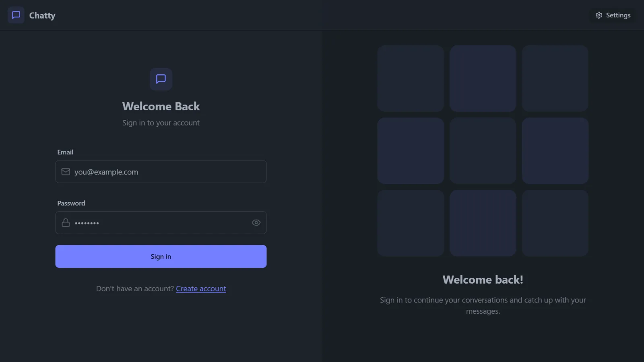The width and height of the screenshot is (644, 362).
Task: Click the 'Sign in to continue your conversations' text
Action: [483, 306]
